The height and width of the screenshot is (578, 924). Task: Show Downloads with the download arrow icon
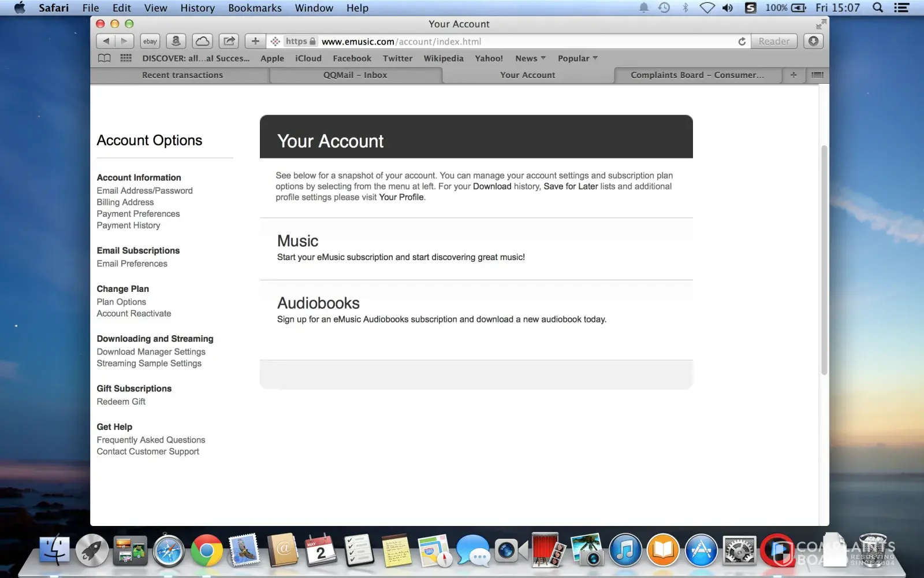(x=813, y=41)
